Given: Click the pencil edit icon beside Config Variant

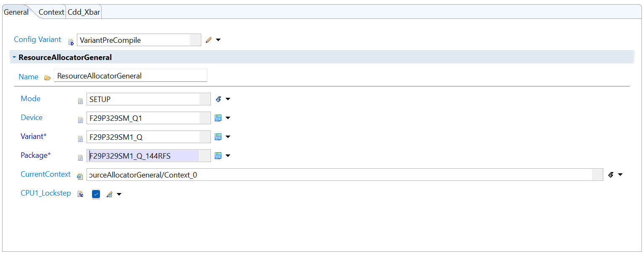Looking at the screenshot, I should [209, 40].
